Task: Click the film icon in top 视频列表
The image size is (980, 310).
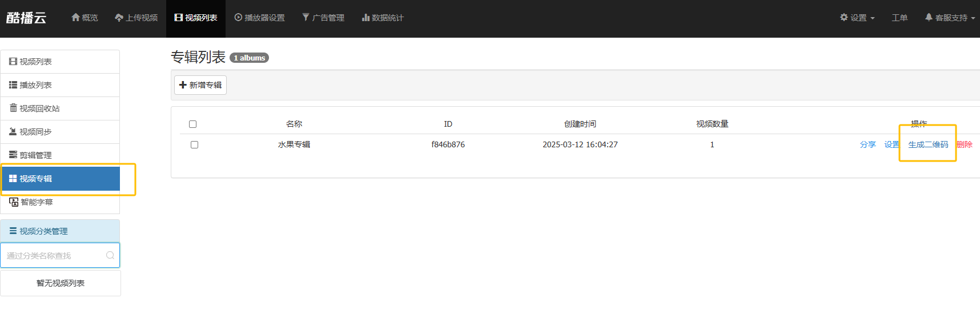Action: (x=179, y=18)
